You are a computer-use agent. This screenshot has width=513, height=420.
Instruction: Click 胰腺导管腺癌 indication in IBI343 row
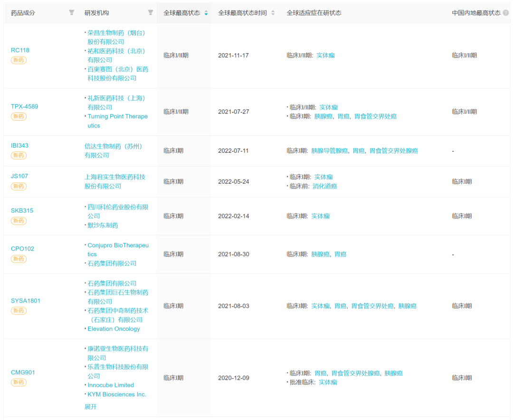pos(330,151)
